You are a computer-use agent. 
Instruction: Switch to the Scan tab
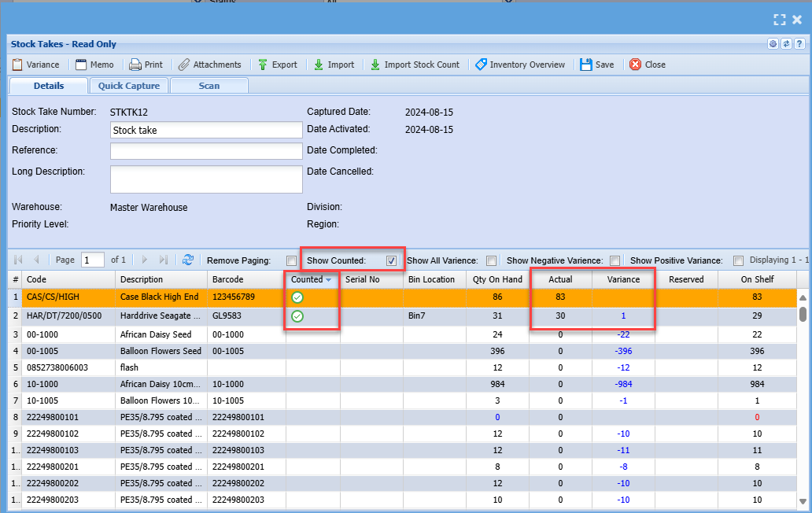click(x=209, y=86)
